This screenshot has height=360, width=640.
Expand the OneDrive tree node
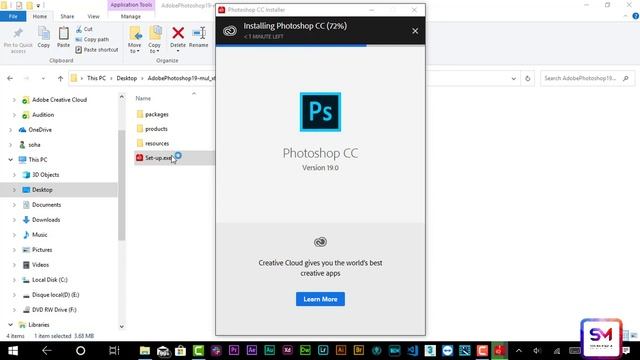(x=10, y=130)
